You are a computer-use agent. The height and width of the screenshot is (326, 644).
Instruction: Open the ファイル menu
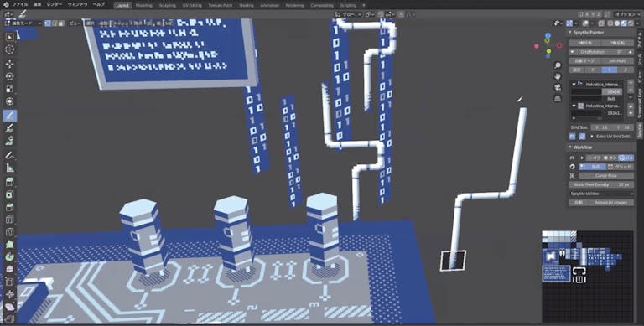point(20,5)
